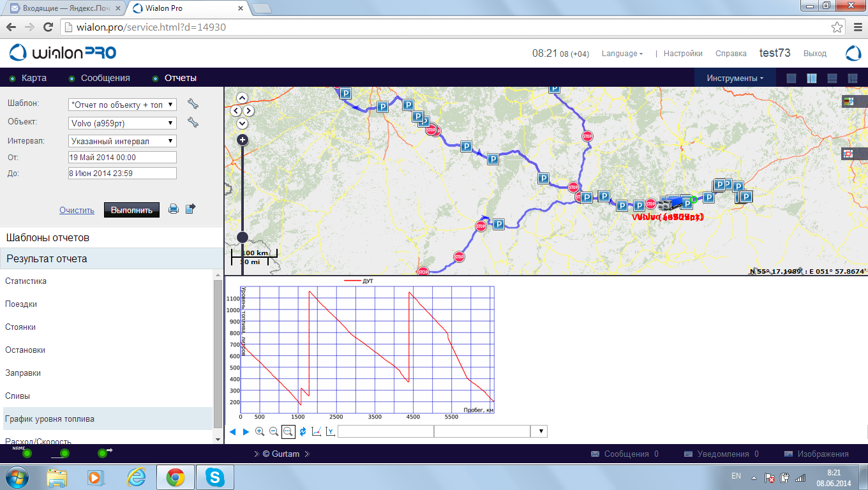The image size is (868, 490).
Task: Switch to the single-pane map layout
Action: pyautogui.click(x=791, y=78)
